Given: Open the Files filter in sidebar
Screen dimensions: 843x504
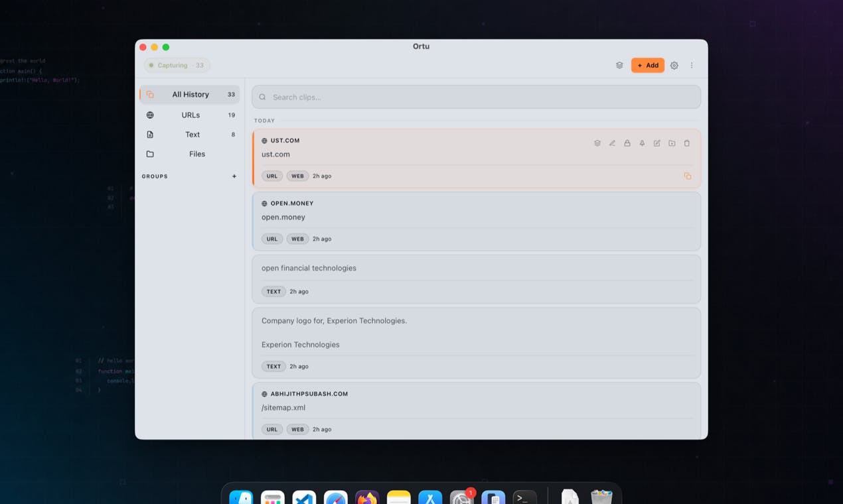Looking at the screenshot, I should tap(189, 154).
